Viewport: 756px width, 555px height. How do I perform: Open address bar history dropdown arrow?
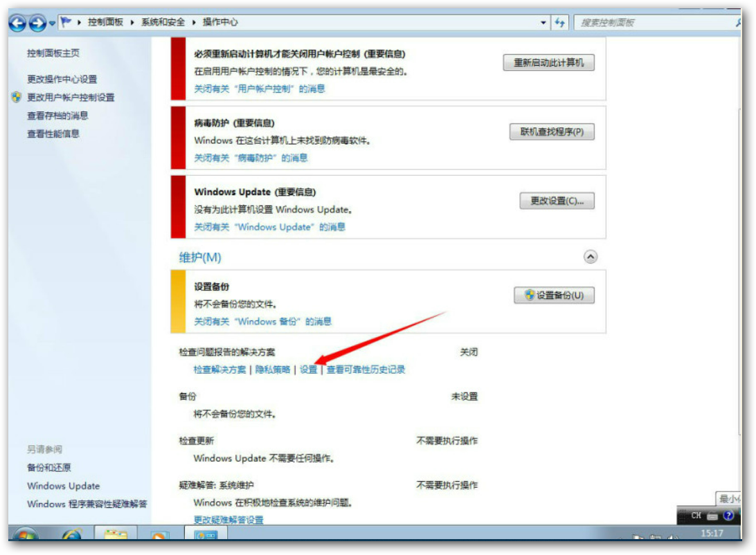click(543, 22)
